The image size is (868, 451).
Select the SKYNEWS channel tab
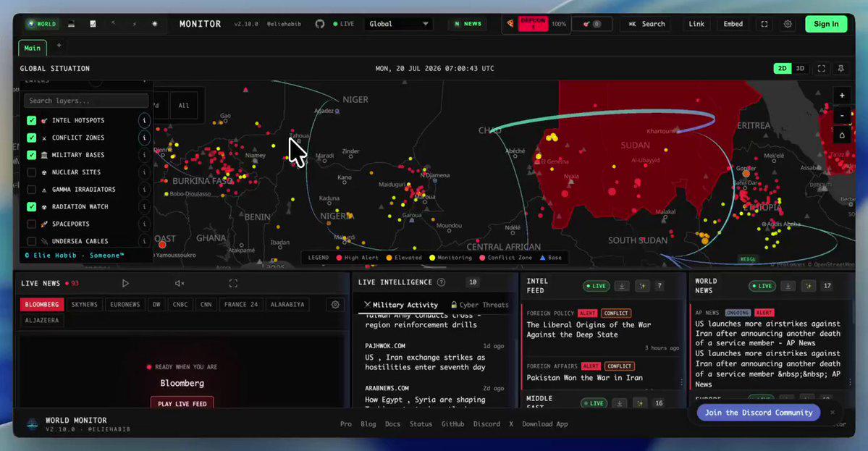[x=84, y=304]
